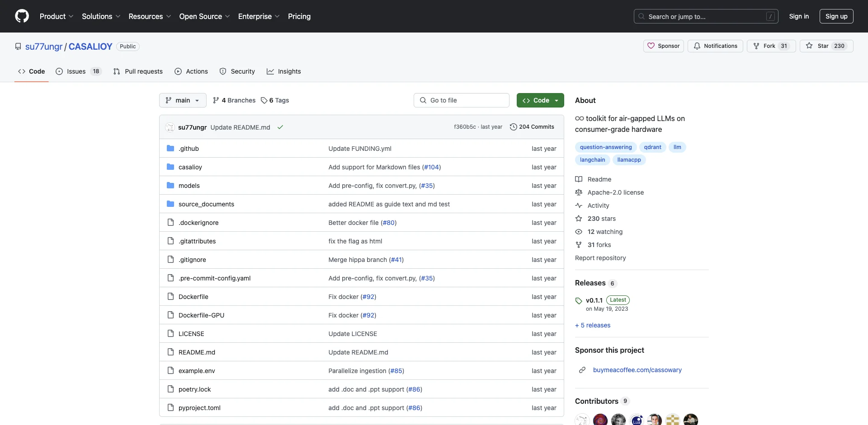Viewport: 868px width, 425px height.
Task: Click the Sign up button
Action: 836,16
